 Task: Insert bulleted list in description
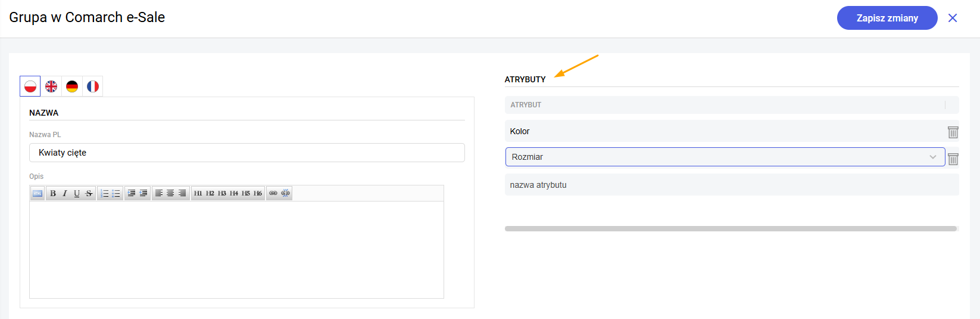(x=116, y=193)
